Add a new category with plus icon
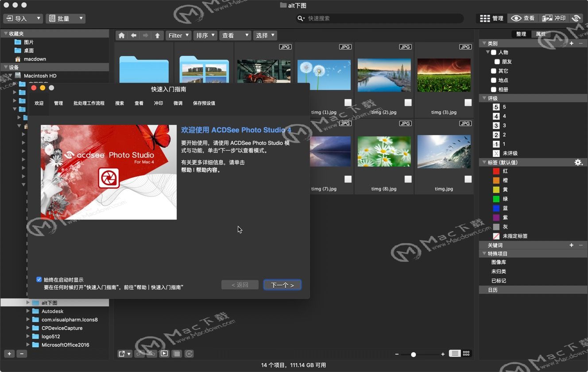This screenshot has height=372, width=588. click(x=572, y=43)
